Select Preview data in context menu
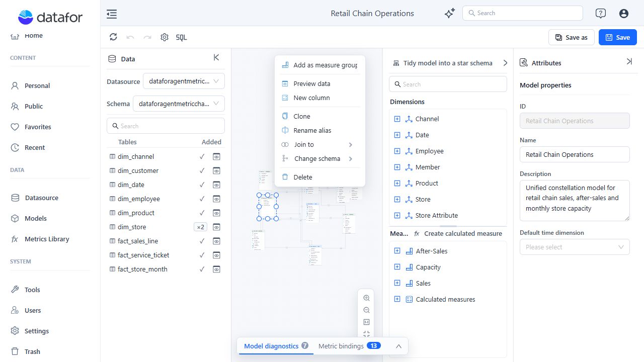 pos(320,83)
